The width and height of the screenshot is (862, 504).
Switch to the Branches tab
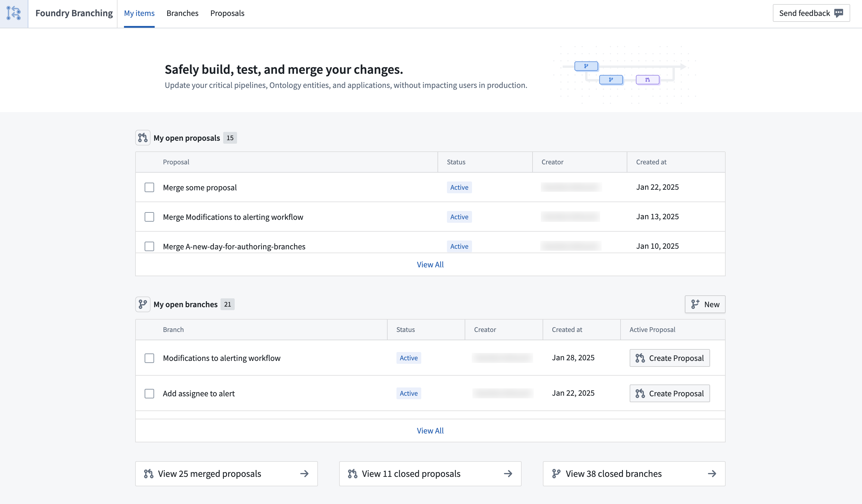click(x=181, y=13)
